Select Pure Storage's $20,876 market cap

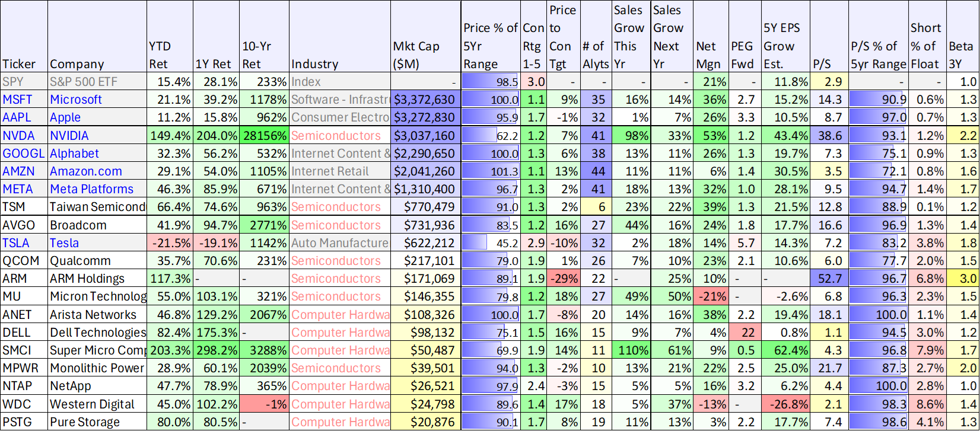point(425,422)
